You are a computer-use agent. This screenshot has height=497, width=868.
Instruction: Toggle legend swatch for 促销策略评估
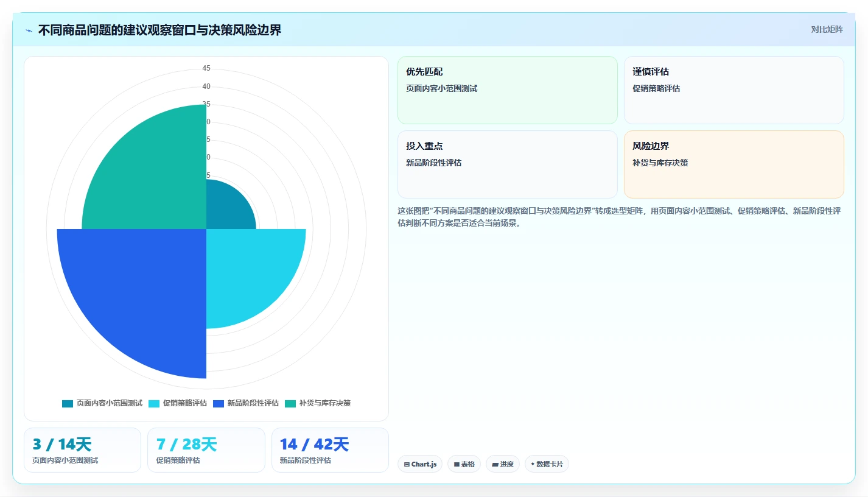153,403
